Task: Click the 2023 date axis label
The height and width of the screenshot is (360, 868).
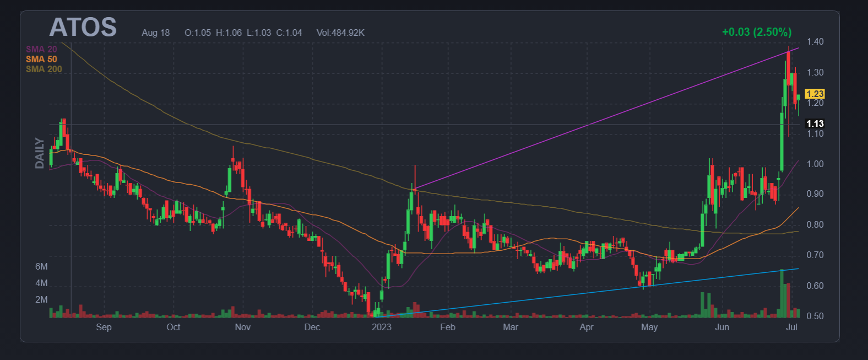Action: [381, 327]
